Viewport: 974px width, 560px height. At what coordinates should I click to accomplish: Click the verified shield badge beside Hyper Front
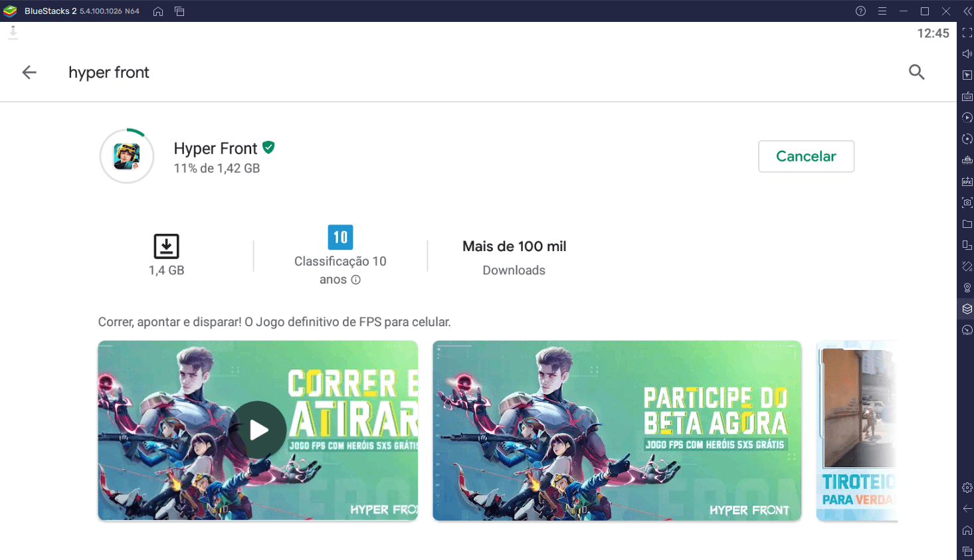tap(268, 147)
